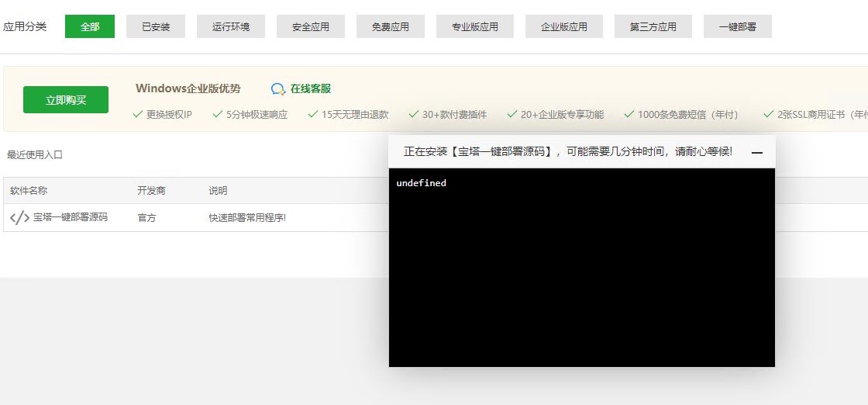Screen dimensions: 868x405
Task: Open 在线客服 chat link
Action: point(311,88)
